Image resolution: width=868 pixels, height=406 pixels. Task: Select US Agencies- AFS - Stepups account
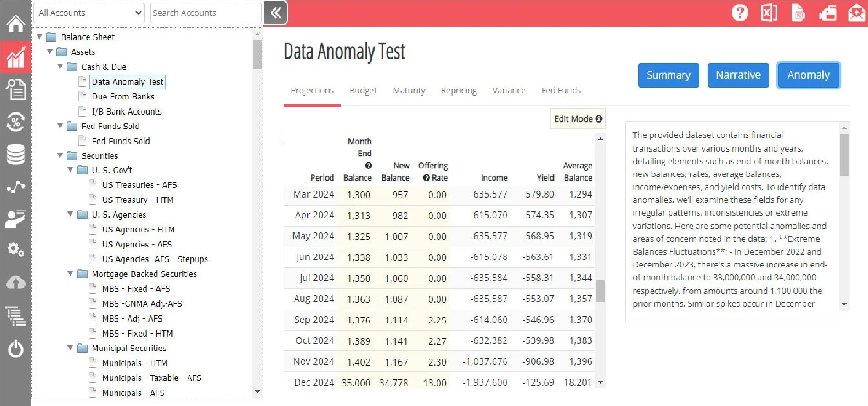coord(155,259)
